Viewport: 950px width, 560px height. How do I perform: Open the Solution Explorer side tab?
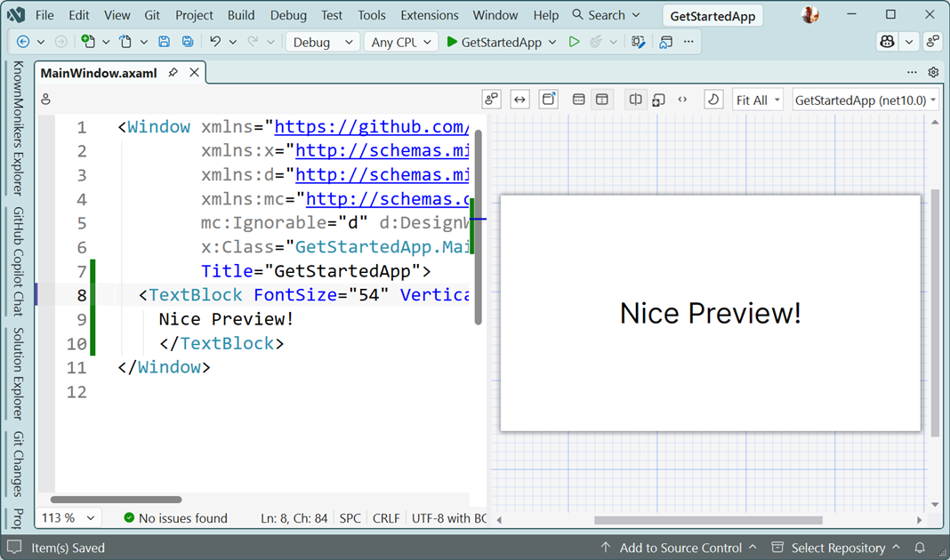18,373
